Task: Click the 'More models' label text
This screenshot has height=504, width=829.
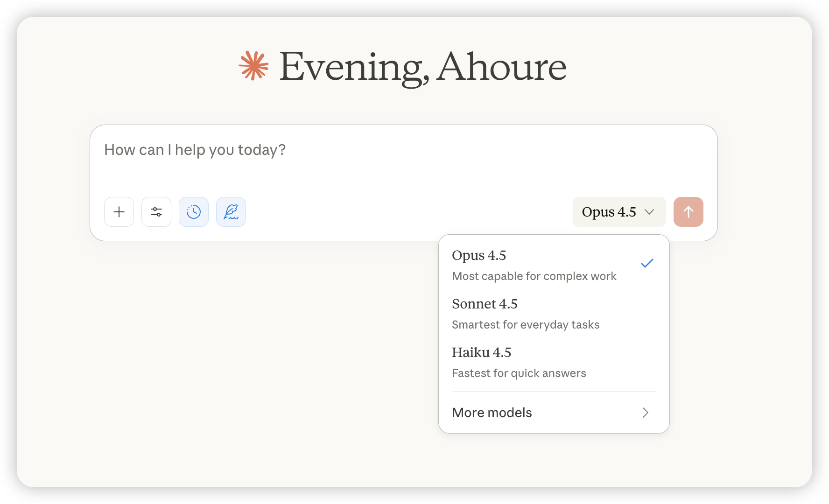Action: pyautogui.click(x=492, y=413)
